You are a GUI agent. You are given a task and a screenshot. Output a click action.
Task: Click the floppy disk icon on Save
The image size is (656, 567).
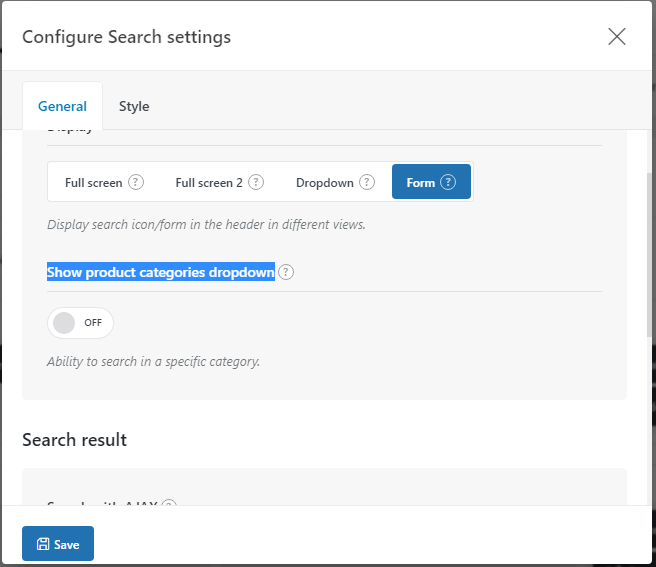pyautogui.click(x=43, y=544)
